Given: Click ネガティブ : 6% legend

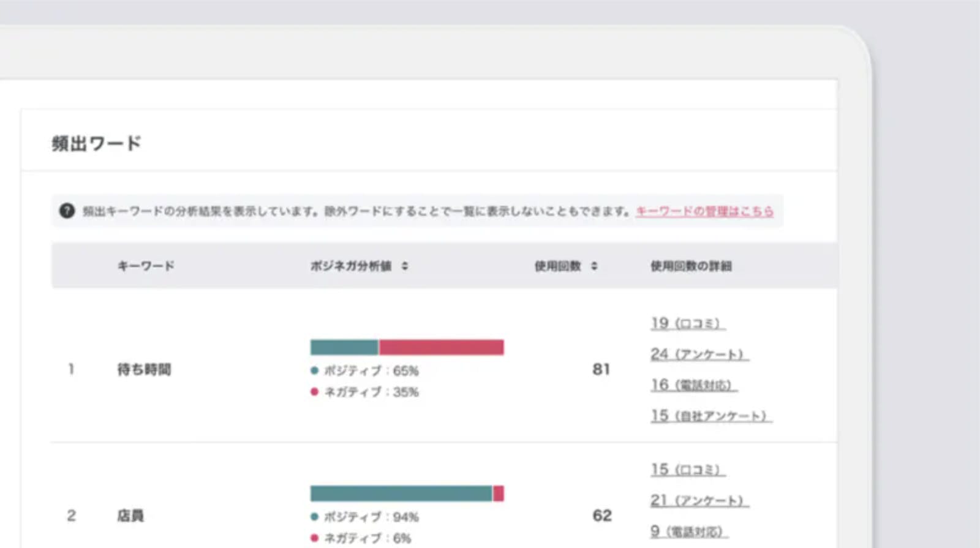Looking at the screenshot, I should (361, 538).
